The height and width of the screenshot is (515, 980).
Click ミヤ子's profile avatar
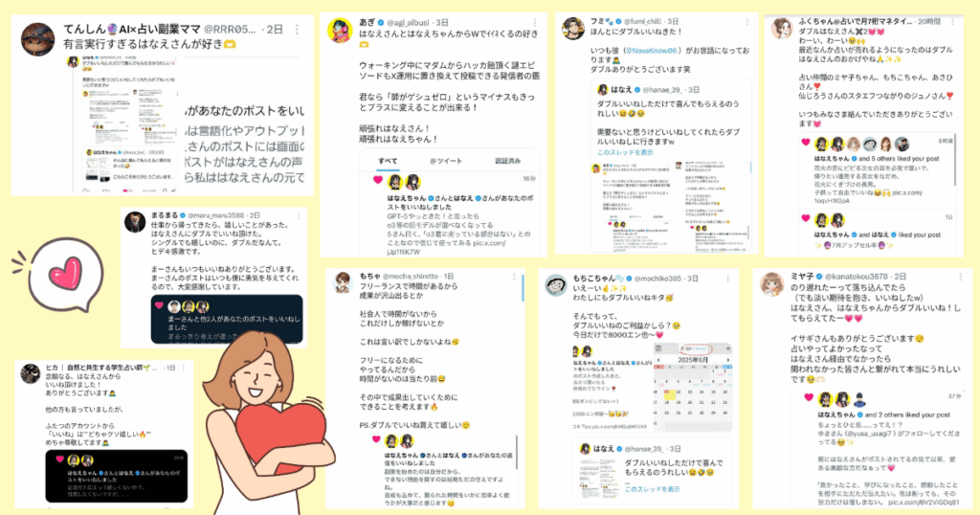772,283
